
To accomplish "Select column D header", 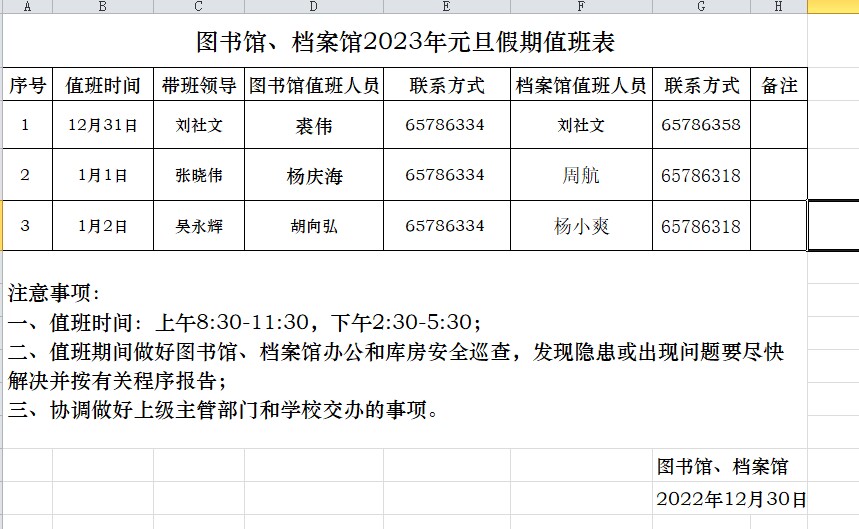I will [314, 7].
